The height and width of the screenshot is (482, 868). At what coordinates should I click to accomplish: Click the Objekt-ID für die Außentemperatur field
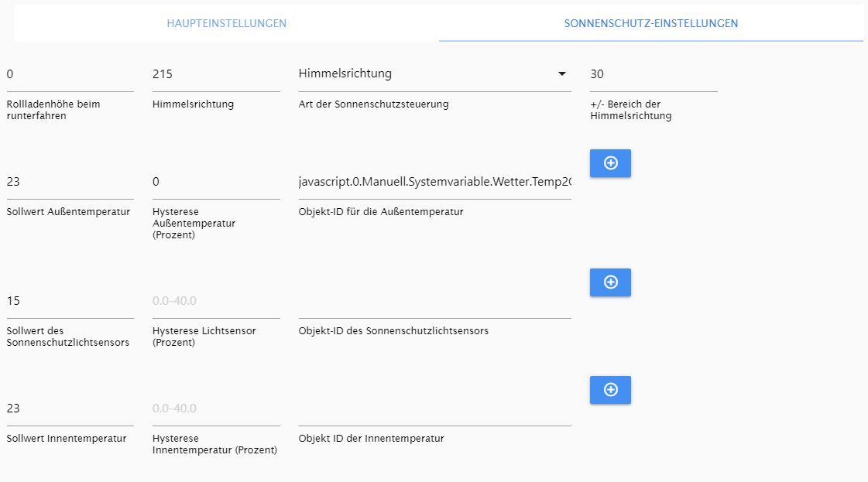coord(434,182)
